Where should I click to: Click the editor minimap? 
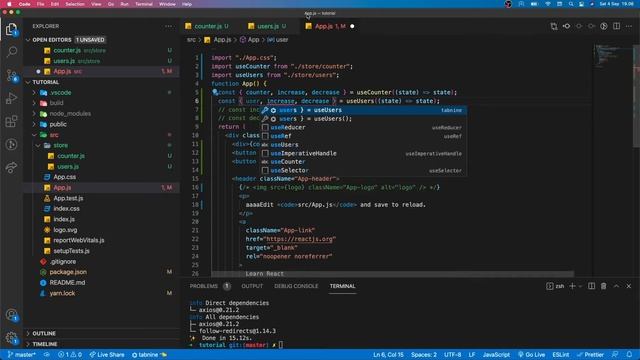(x=612, y=56)
